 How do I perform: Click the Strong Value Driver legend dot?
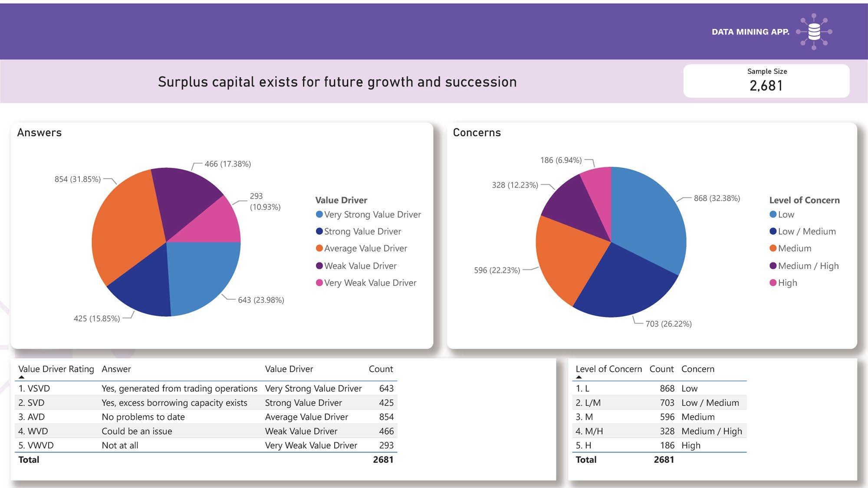click(x=319, y=231)
